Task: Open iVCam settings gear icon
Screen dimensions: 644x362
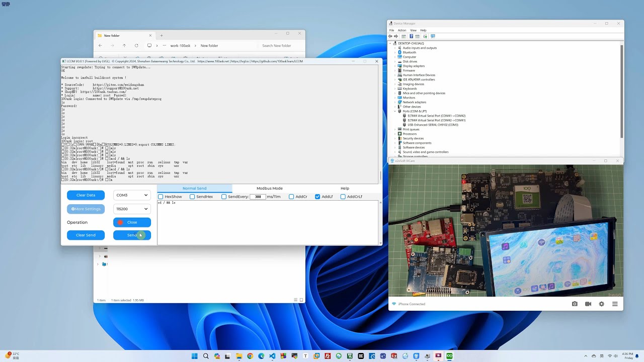Action: (x=601, y=304)
